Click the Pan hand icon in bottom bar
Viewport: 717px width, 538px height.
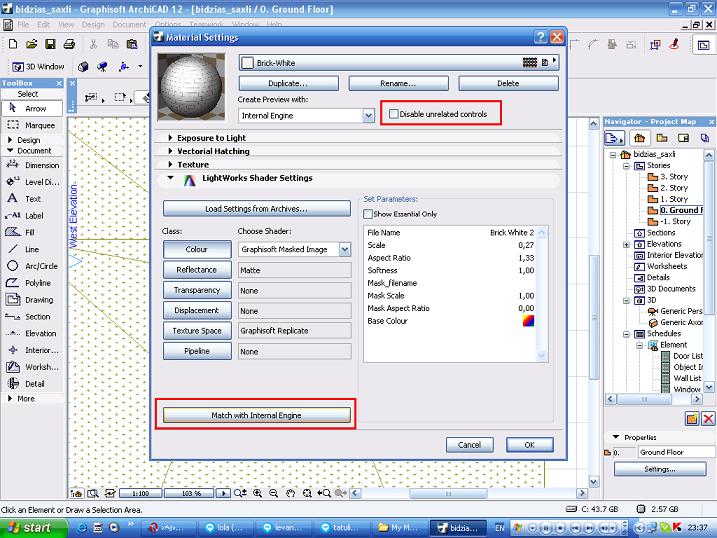tap(290, 493)
